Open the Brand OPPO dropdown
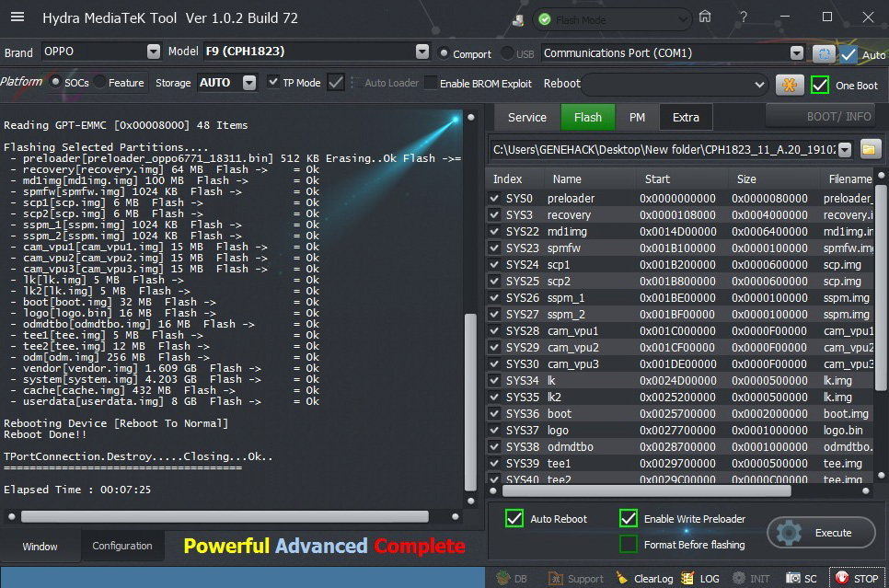The height and width of the screenshot is (588, 889). 154,52
